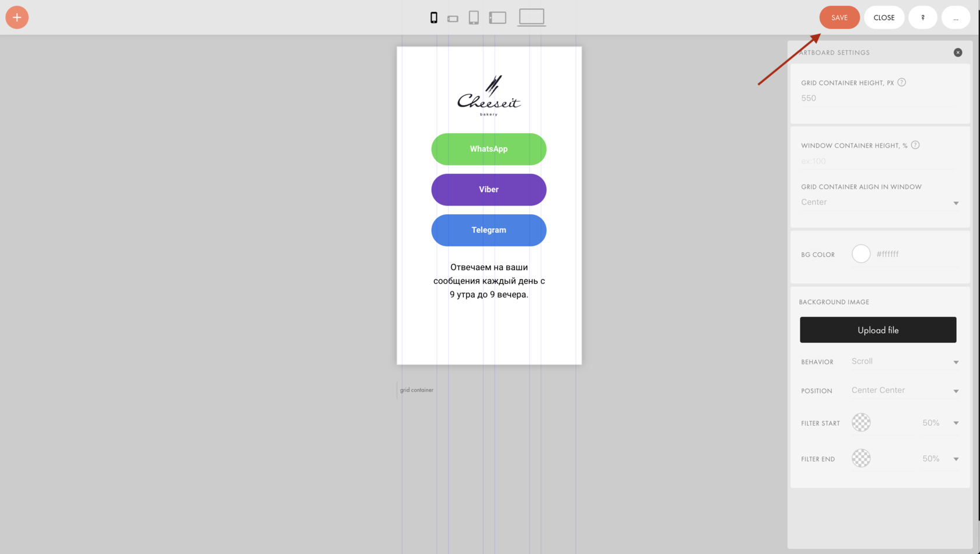The width and height of the screenshot is (980, 554).
Task: Click the Window Container Height input field
Action: click(879, 161)
